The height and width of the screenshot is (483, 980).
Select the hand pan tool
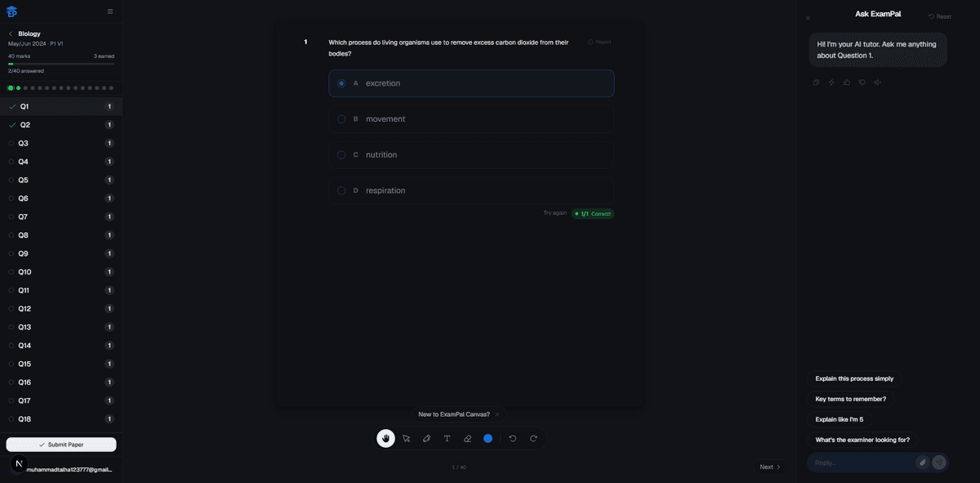click(385, 439)
